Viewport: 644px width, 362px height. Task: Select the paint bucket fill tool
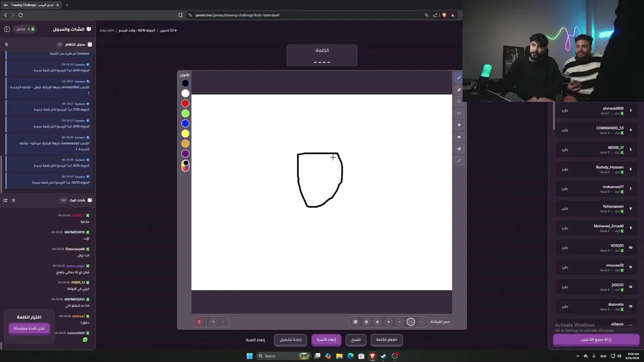pyautogui.click(x=458, y=149)
